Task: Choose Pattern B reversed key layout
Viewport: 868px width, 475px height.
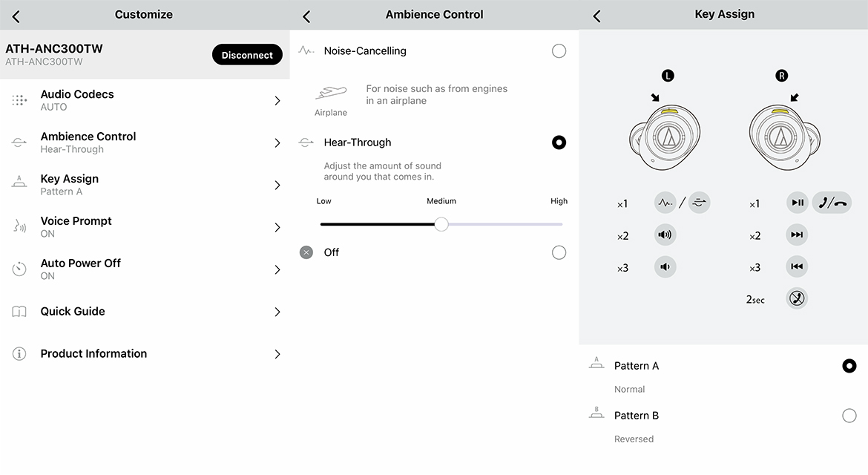Action: point(849,416)
